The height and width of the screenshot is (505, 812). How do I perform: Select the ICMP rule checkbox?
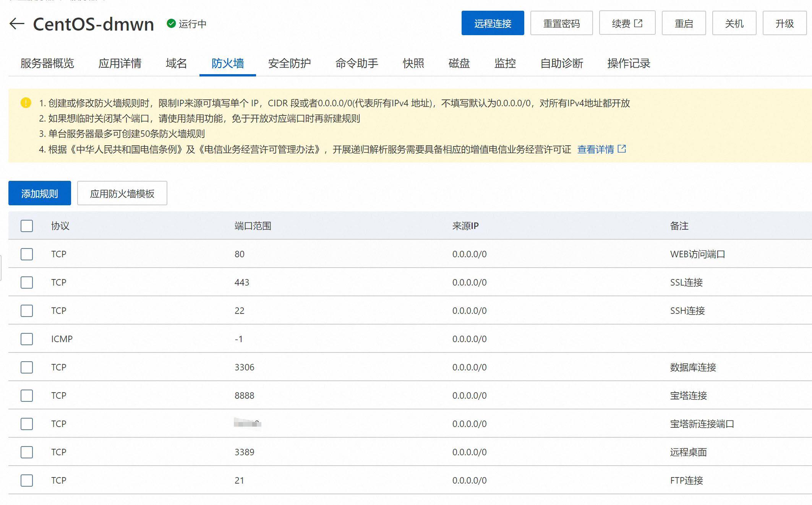click(x=27, y=339)
